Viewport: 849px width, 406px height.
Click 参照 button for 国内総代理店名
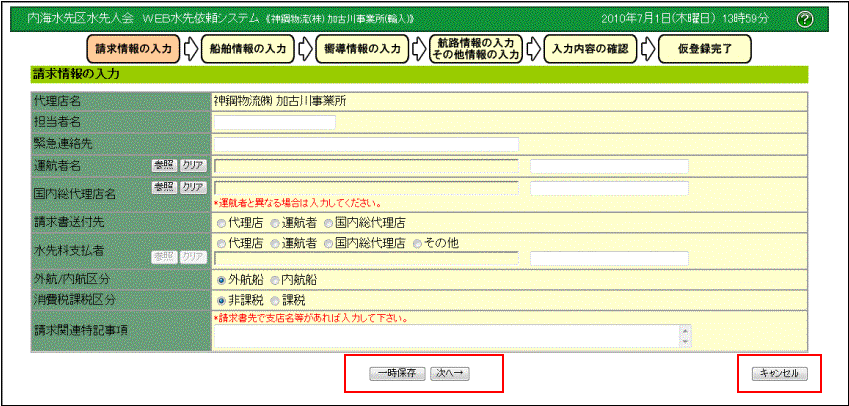point(163,188)
